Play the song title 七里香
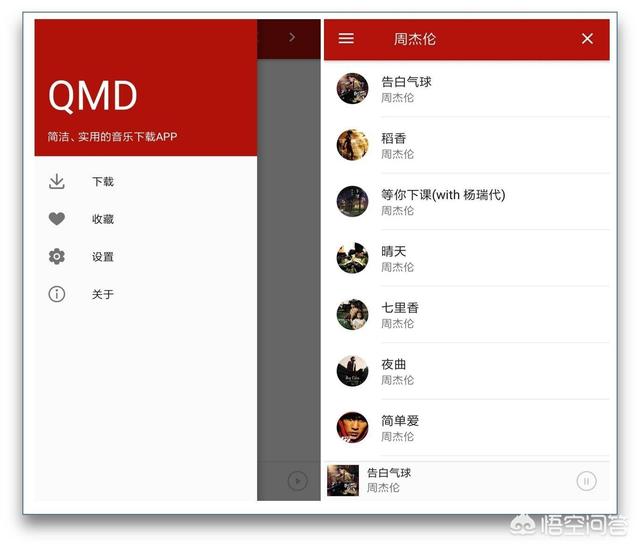Screen dimensions: 640x548 [400, 308]
